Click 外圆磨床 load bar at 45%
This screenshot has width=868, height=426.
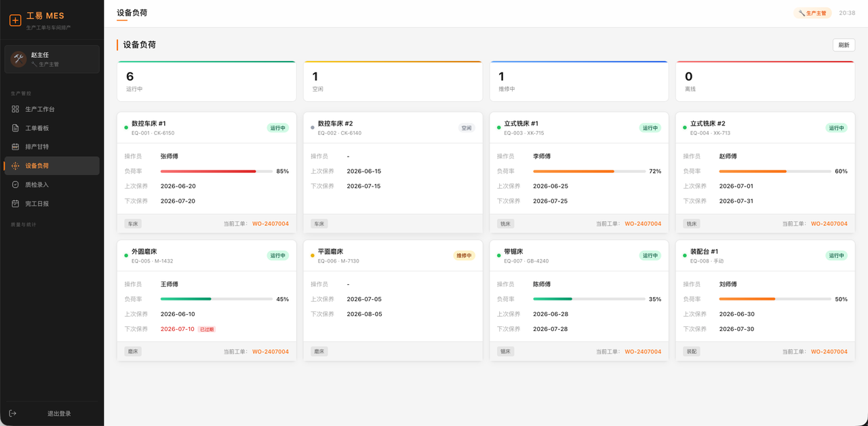coord(216,299)
